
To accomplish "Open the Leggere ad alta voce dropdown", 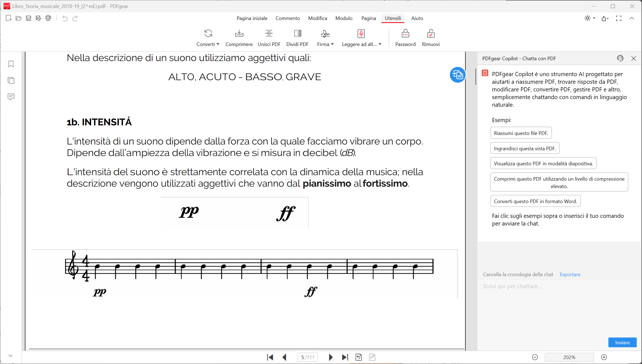I will point(362,38).
